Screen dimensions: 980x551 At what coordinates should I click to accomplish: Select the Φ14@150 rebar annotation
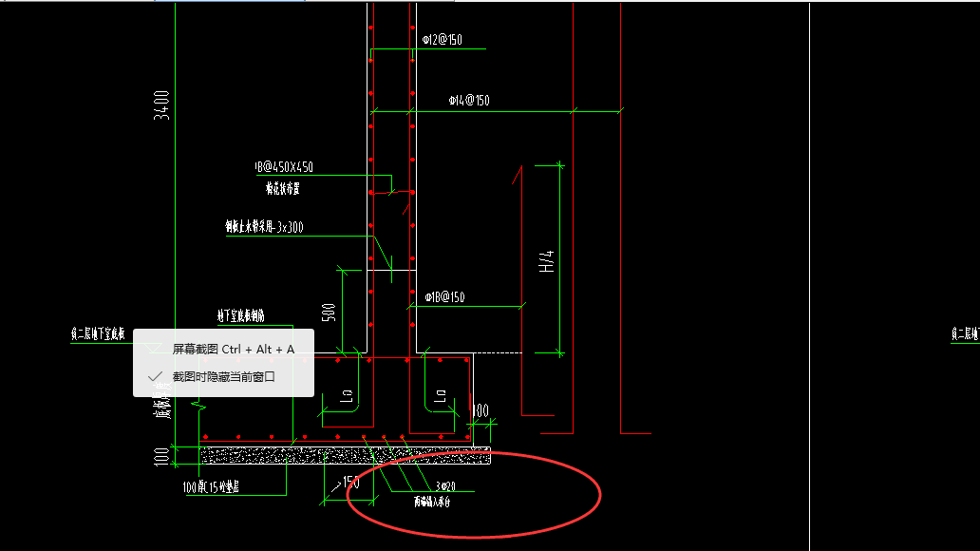point(469,100)
